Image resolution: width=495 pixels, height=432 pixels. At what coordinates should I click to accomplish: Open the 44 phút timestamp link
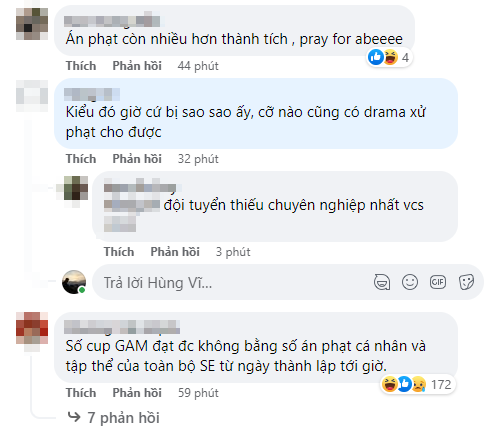(198, 66)
